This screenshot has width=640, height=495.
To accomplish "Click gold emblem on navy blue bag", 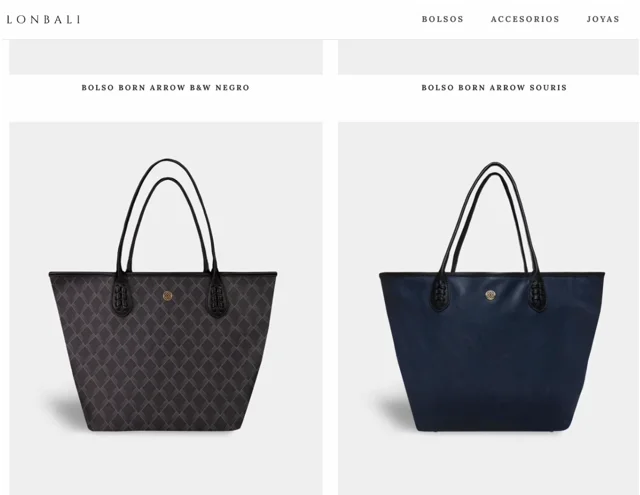I will click(490, 295).
